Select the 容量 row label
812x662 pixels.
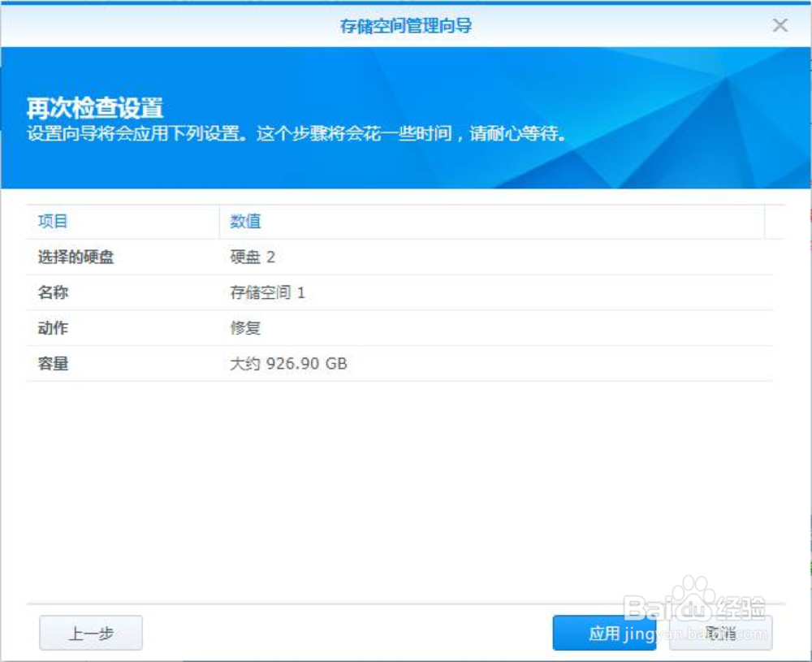click(x=53, y=364)
